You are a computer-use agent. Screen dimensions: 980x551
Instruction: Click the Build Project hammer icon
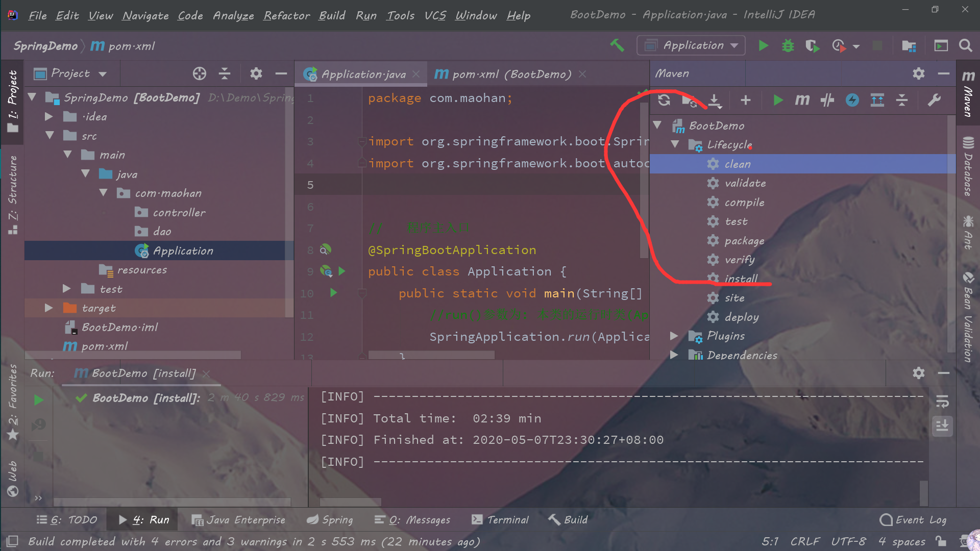617,45
